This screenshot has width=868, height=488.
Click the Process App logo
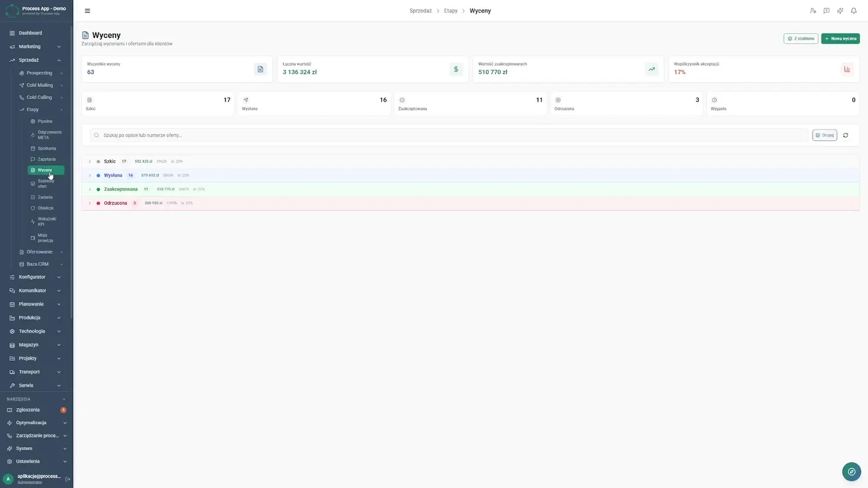click(12, 10)
